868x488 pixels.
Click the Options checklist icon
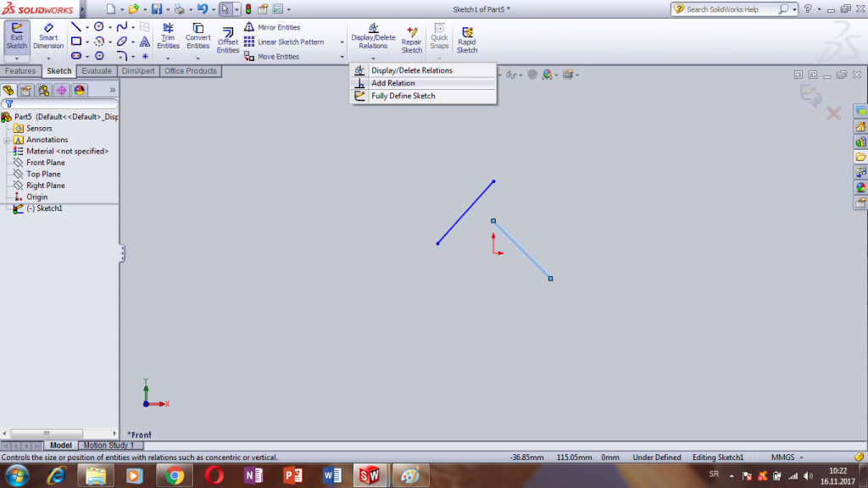click(278, 8)
